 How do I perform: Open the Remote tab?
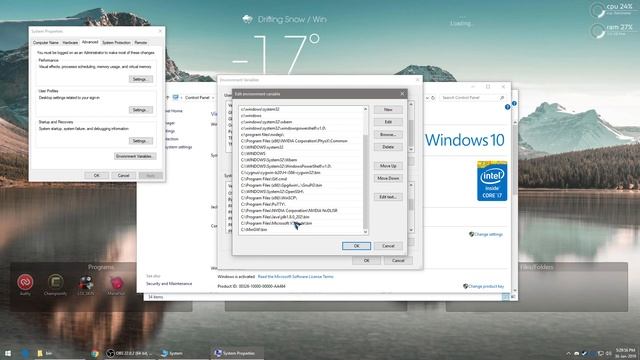pos(141,42)
